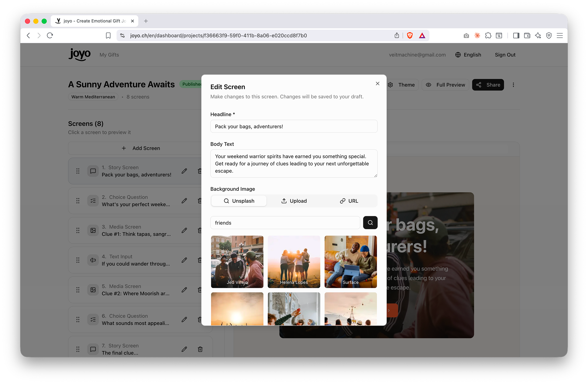The height and width of the screenshot is (384, 588).
Task: Close the Edit Screen dialog
Action: tap(377, 84)
